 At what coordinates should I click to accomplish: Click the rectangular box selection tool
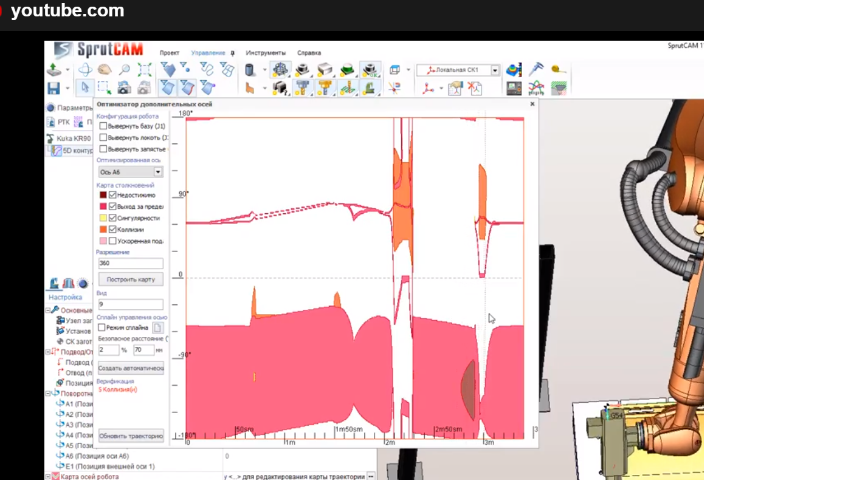[104, 88]
